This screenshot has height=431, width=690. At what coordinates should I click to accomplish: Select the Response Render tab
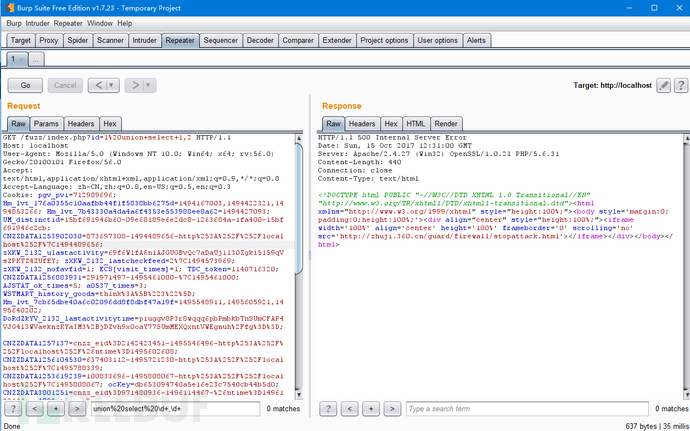446,124
